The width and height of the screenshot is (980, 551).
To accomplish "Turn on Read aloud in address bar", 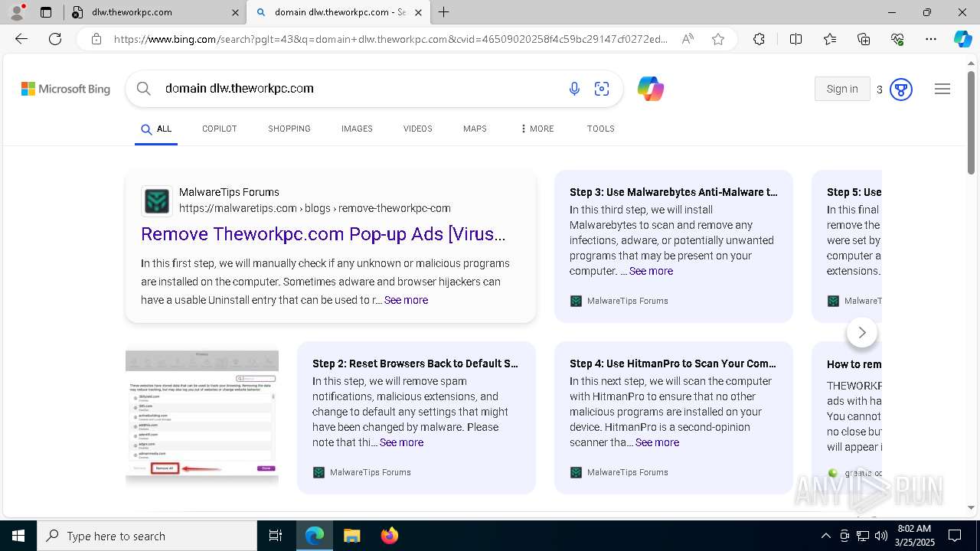I will [688, 39].
